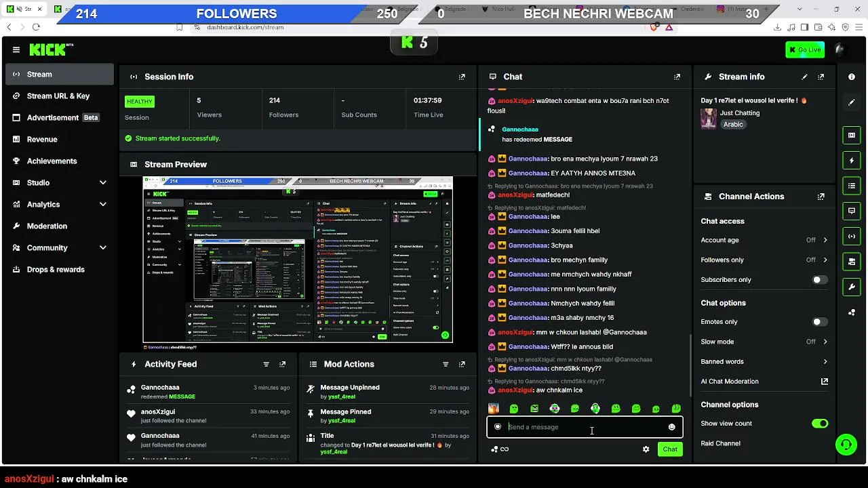Click the Stream Preview thumbnail
868x488 pixels.
(x=298, y=260)
